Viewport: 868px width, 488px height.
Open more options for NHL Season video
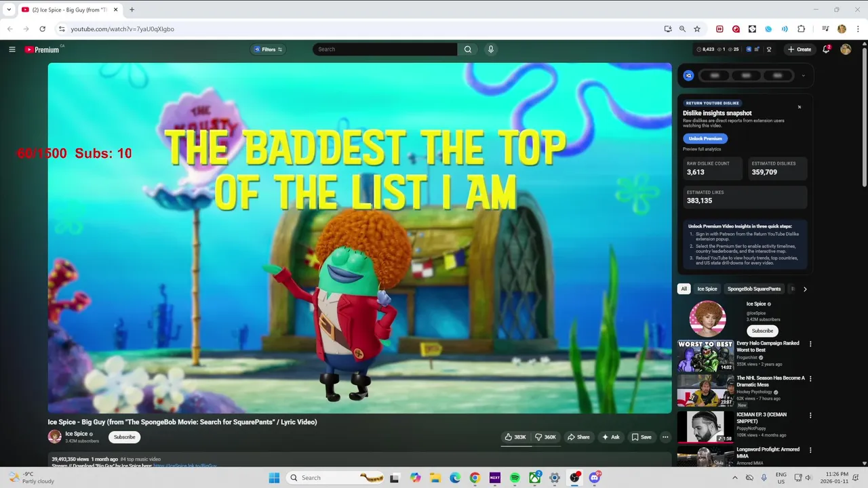click(810, 379)
